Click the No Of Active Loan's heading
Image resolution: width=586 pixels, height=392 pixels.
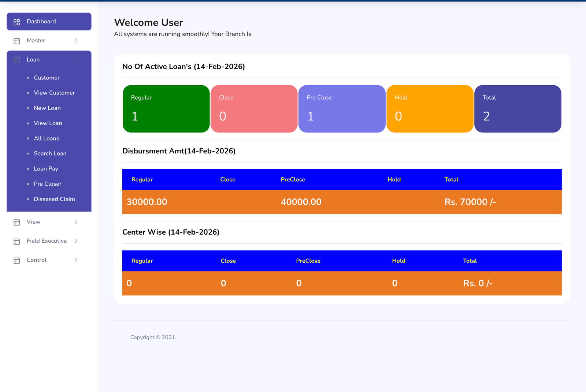(183, 67)
